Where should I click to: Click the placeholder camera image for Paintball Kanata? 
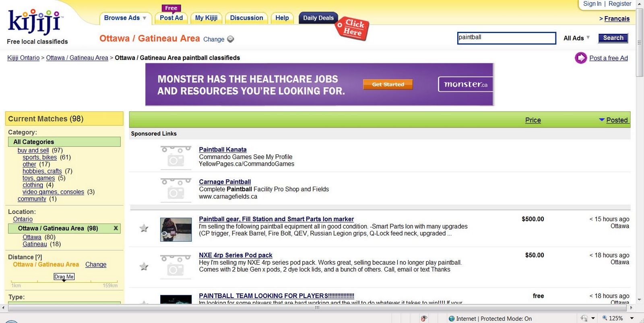(176, 157)
